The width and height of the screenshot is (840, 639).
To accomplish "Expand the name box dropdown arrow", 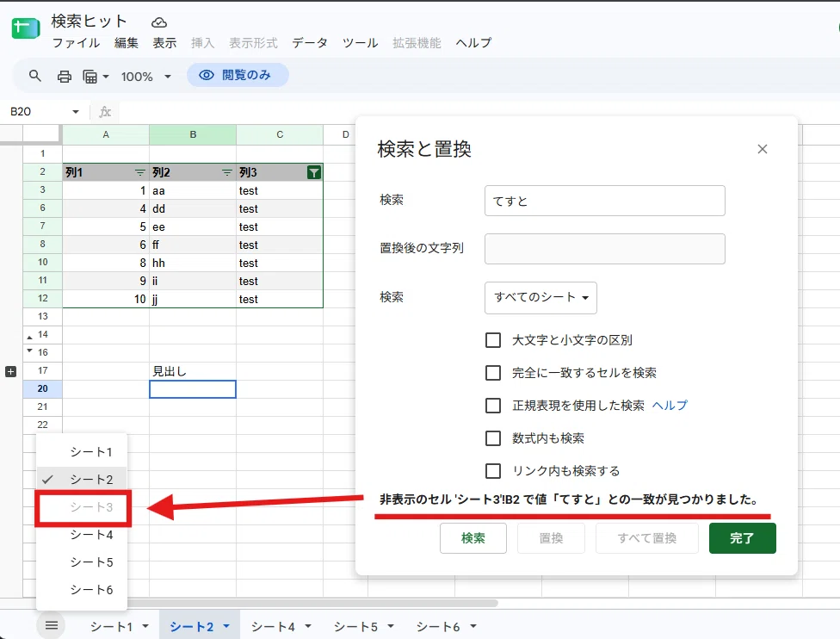I will [x=76, y=112].
